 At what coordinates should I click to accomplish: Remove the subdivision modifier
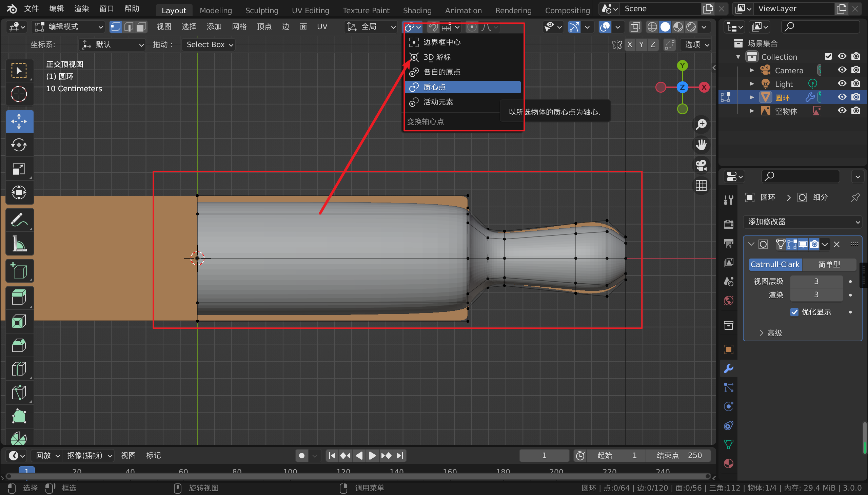click(837, 244)
